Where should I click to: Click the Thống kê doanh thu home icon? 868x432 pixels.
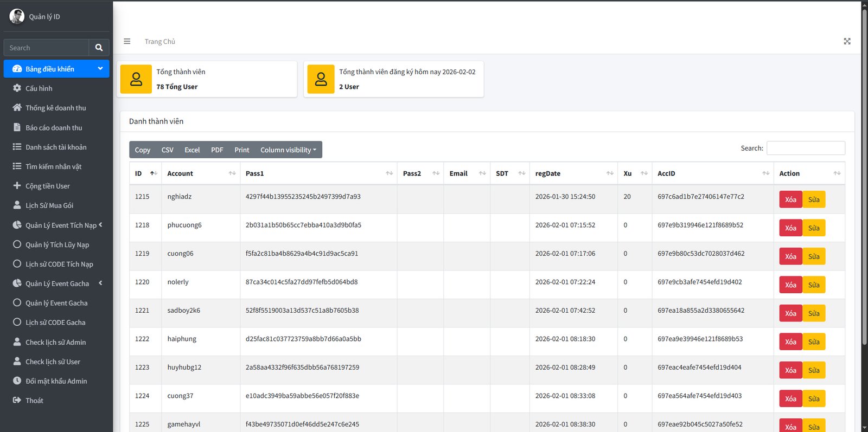[17, 108]
